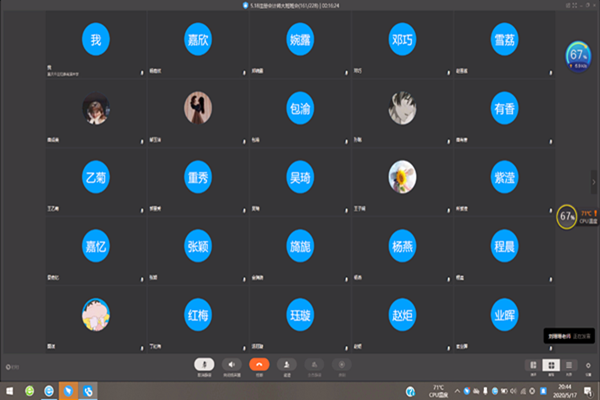Switch to list layout view
The image size is (600, 400).
(x=569, y=366)
